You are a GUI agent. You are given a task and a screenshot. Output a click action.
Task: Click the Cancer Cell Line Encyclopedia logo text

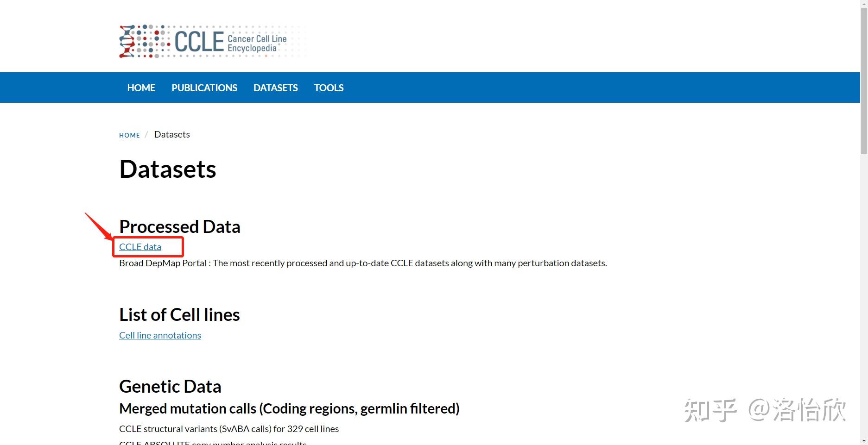click(257, 43)
